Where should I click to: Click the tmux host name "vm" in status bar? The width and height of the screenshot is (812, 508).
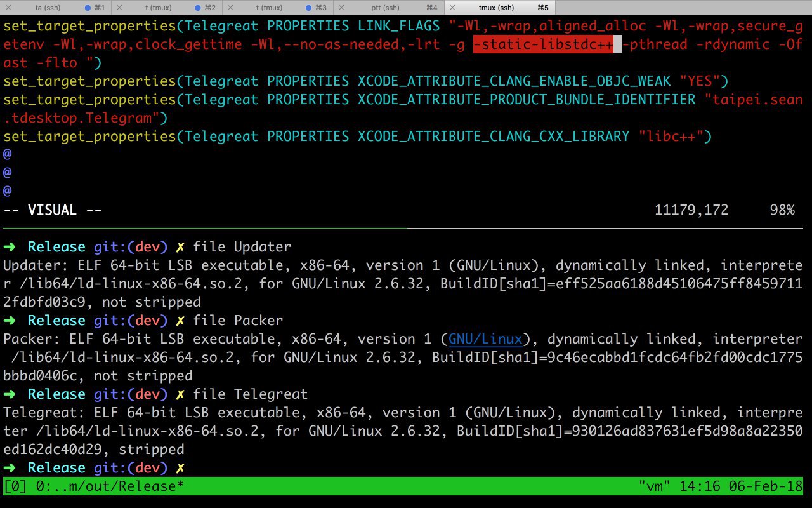pyautogui.click(x=654, y=486)
